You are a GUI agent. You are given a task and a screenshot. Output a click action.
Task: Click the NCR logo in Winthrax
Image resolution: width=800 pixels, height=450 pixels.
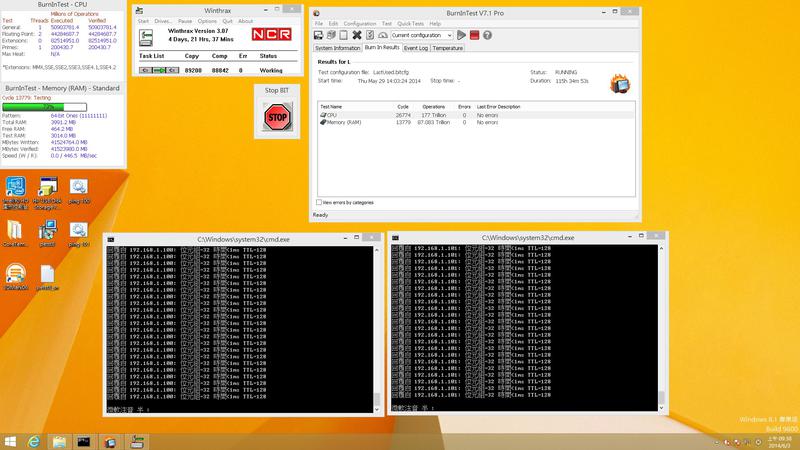271,34
